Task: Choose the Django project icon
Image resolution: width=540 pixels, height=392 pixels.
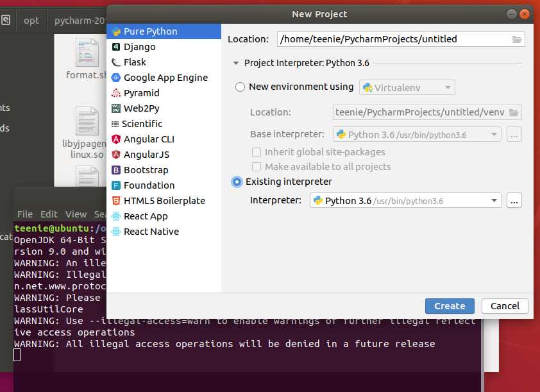Action: (116, 47)
